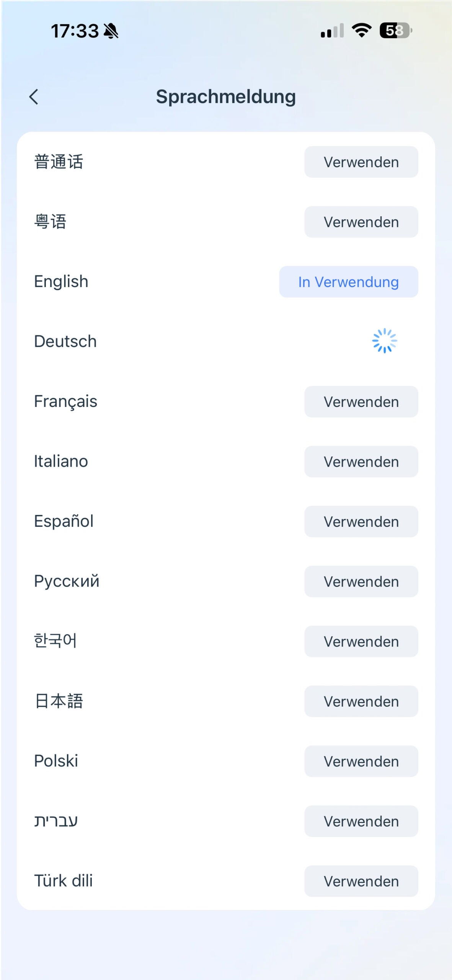Tap the Deutsch loading spinner

(x=384, y=341)
